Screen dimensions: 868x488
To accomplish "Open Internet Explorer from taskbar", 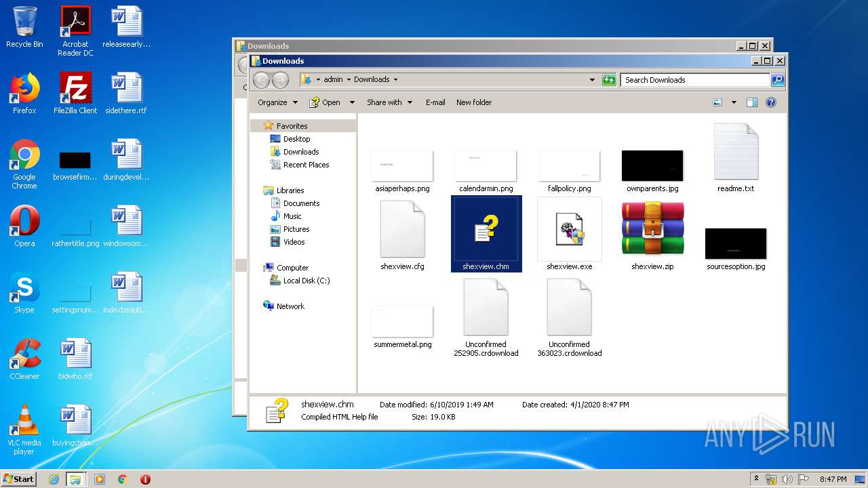I will point(54,479).
